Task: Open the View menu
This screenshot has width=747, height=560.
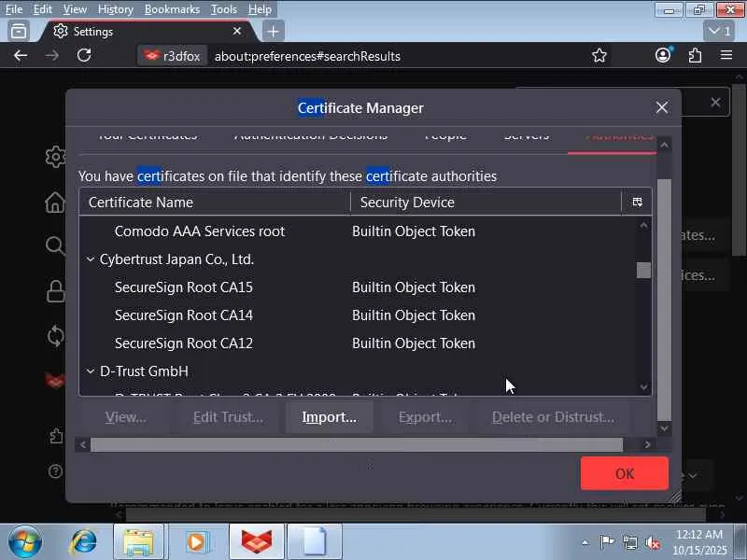Action: tap(75, 9)
